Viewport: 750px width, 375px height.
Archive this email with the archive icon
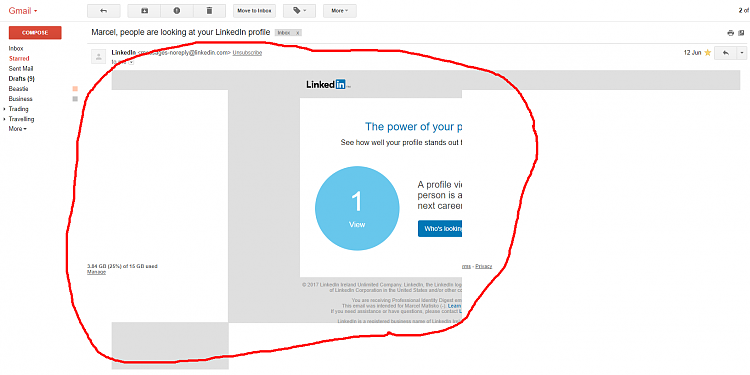(144, 11)
